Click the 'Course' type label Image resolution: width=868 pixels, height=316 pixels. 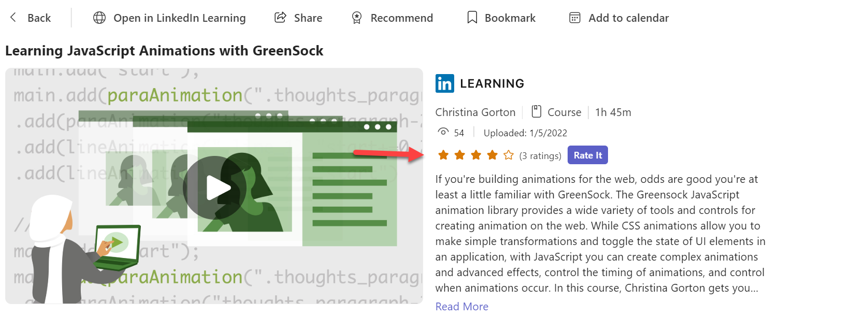tap(565, 112)
